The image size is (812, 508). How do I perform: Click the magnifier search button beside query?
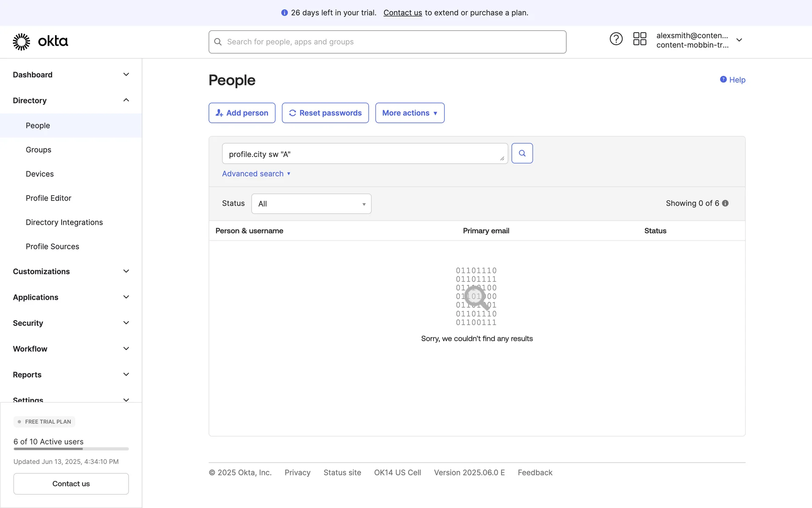tap(522, 153)
